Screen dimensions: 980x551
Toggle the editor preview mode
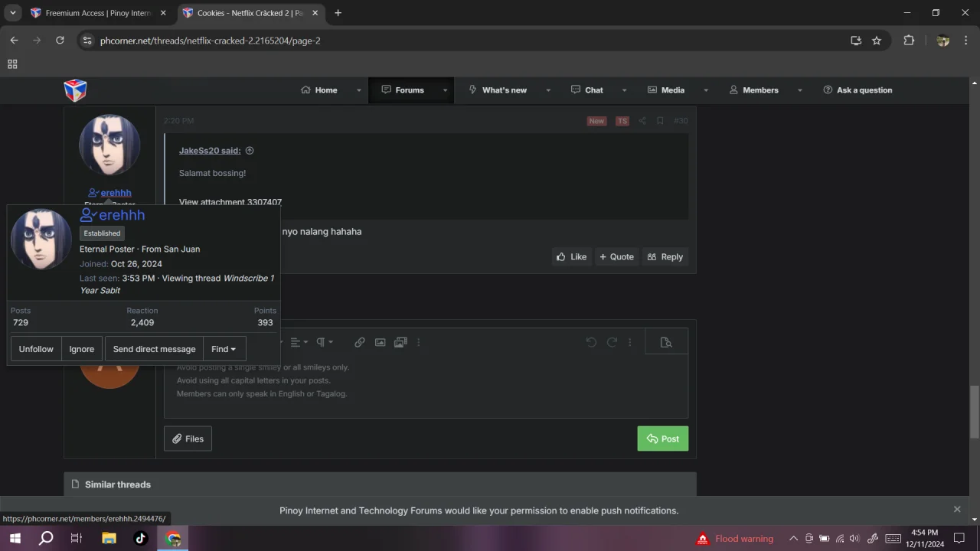pyautogui.click(x=666, y=342)
